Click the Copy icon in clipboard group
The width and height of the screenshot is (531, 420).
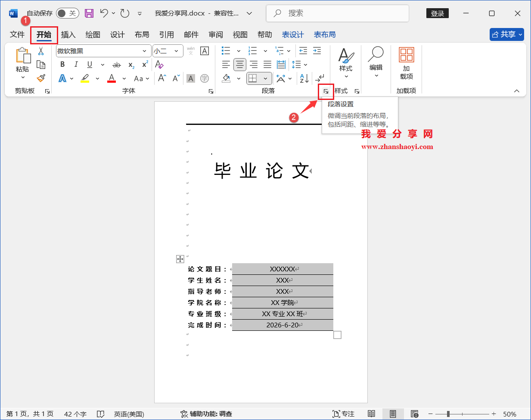tap(41, 65)
